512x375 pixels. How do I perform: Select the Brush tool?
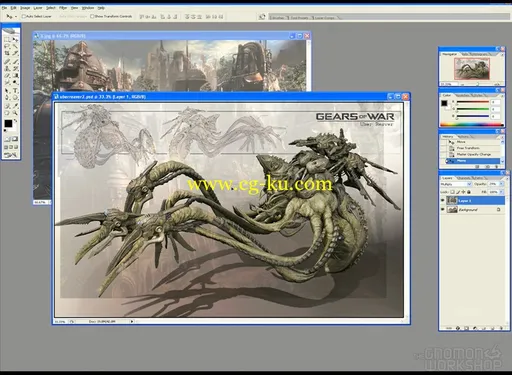tap(15, 62)
